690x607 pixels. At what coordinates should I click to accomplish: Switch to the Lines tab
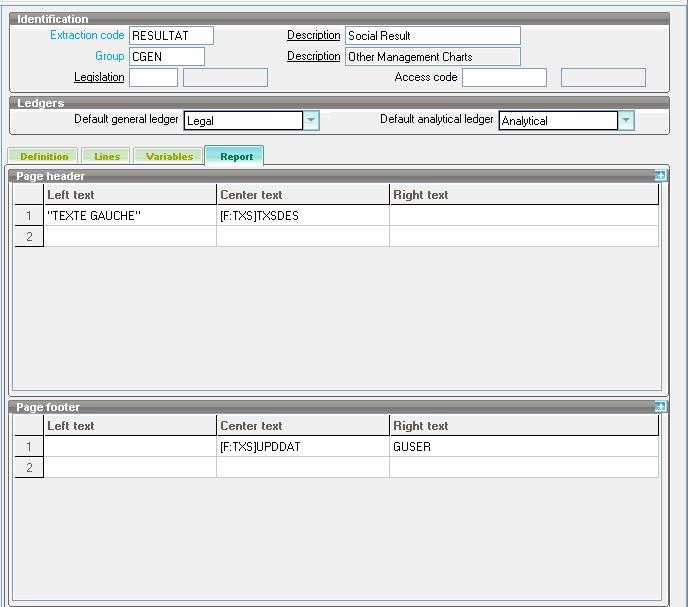click(107, 157)
